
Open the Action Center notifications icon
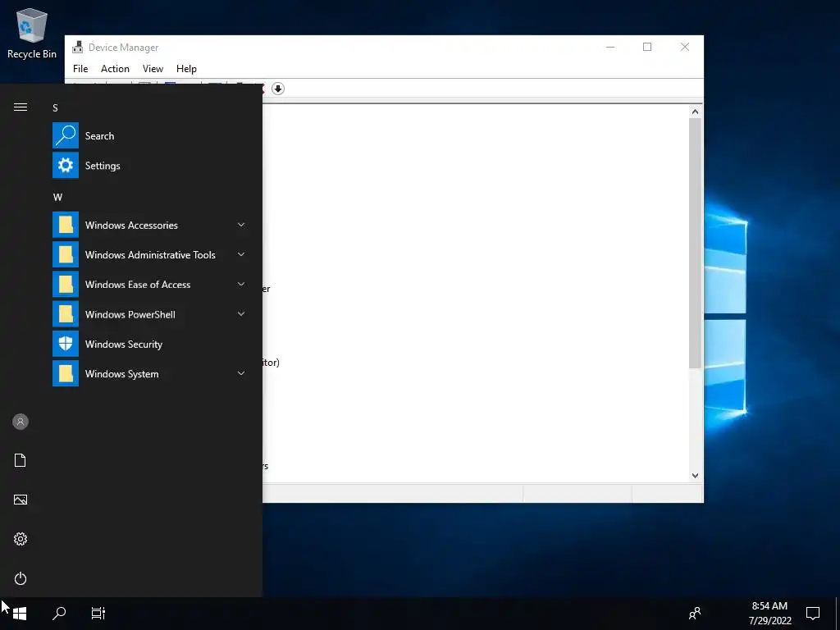813,613
